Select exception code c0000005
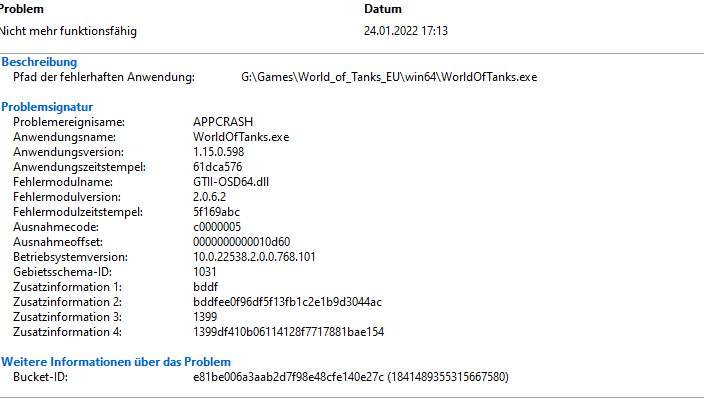The width and height of the screenshot is (704, 400). pos(217,227)
